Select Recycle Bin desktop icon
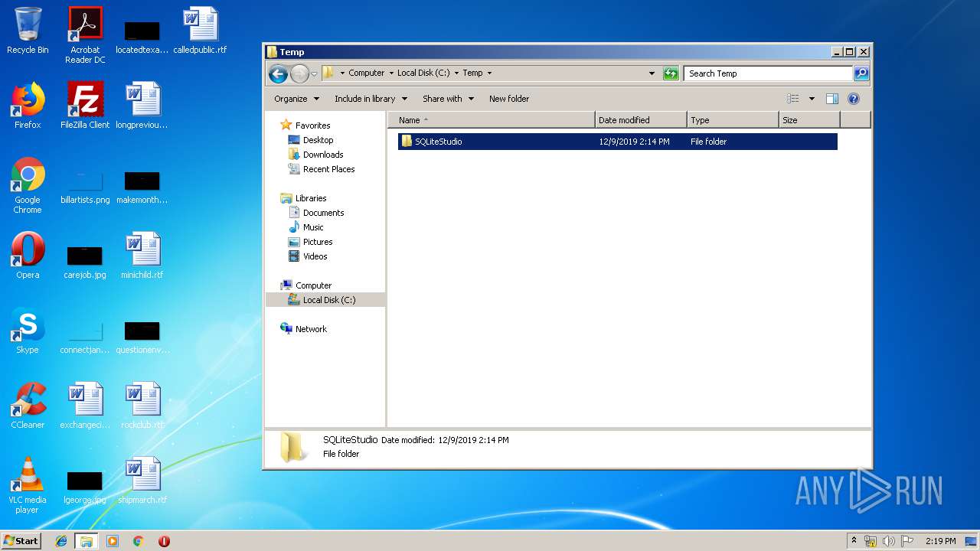980x551 pixels. (28, 31)
